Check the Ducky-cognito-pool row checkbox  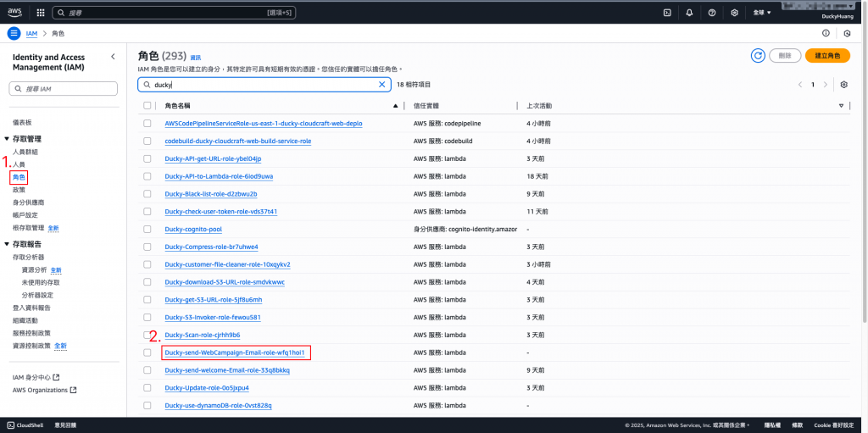pos(147,230)
